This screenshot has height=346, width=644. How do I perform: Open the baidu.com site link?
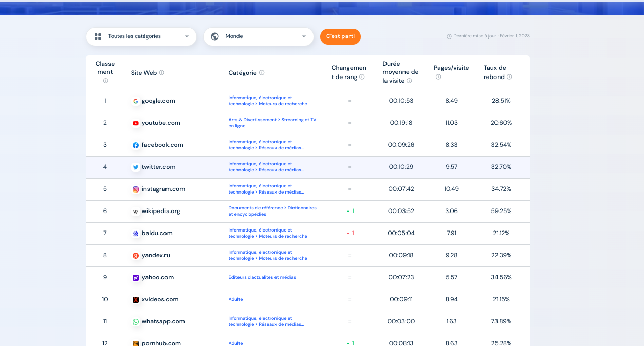click(x=157, y=234)
